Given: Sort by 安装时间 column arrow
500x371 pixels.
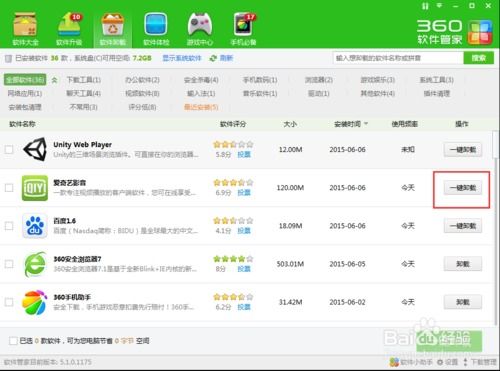Looking at the screenshot, I should (x=366, y=124).
